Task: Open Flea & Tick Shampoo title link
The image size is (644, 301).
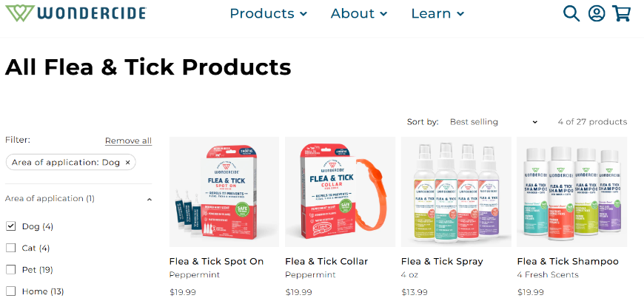Action: pos(568,261)
